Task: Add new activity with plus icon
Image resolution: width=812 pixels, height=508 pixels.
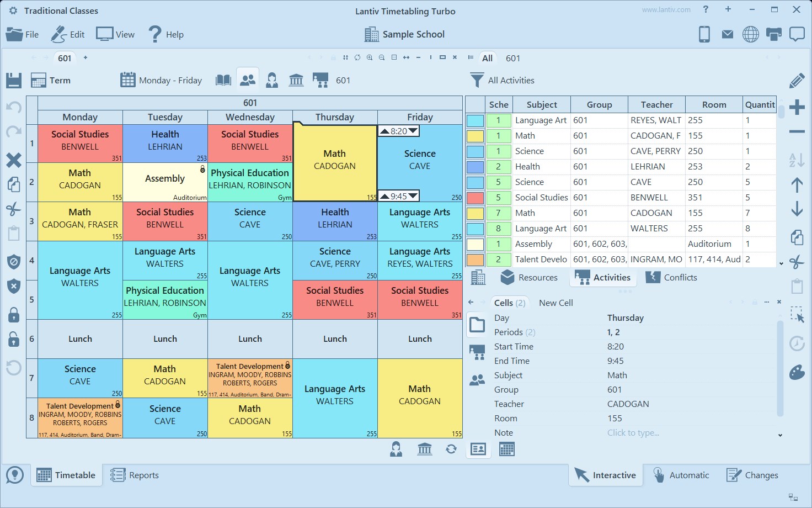Action: click(x=797, y=107)
